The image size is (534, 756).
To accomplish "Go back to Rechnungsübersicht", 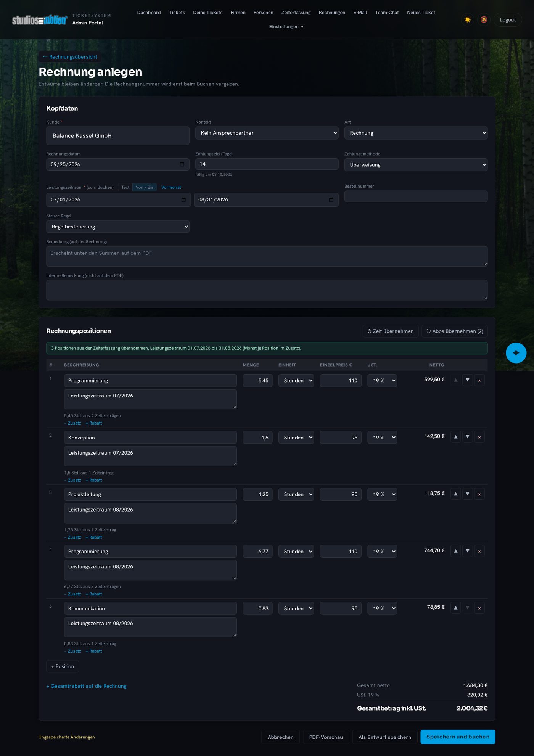I will tap(70, 57).
